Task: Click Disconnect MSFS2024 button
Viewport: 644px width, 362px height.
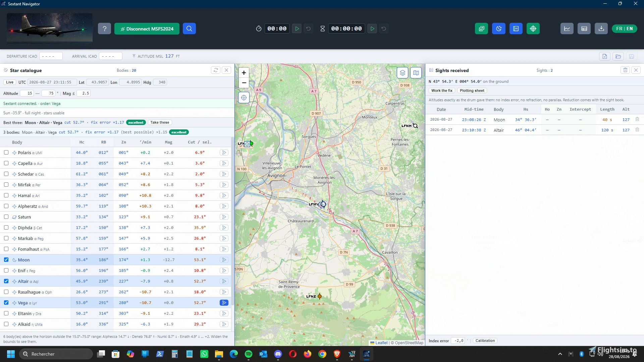Action: [147, 28]
